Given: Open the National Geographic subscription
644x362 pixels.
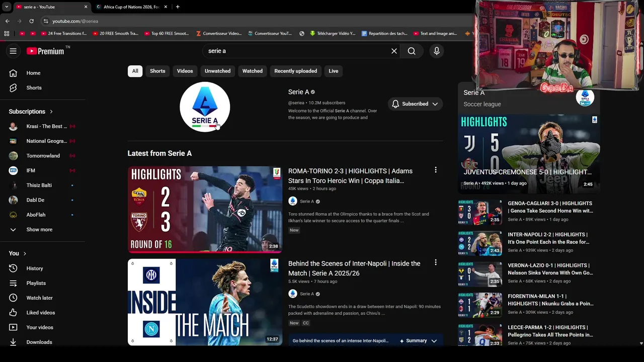Looking at the screenshot, I should 43,141.
